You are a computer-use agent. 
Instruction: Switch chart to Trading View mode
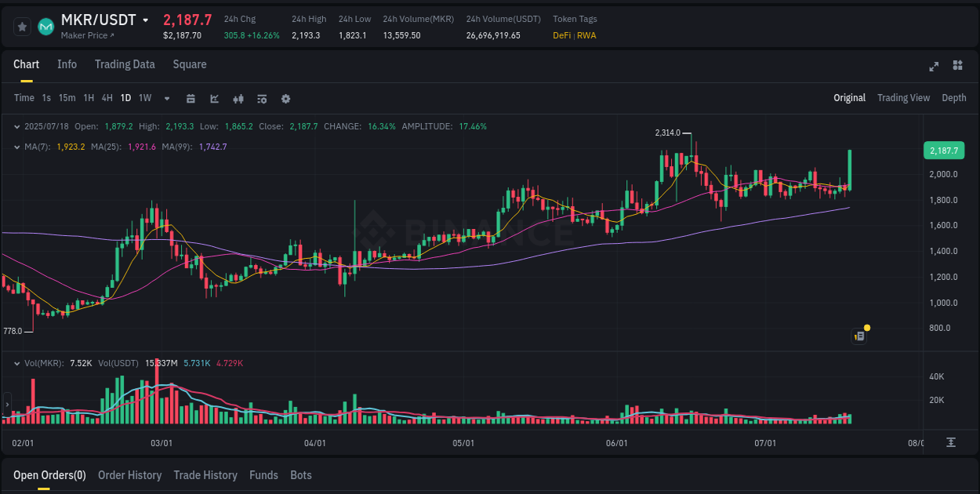coord(903,98)
